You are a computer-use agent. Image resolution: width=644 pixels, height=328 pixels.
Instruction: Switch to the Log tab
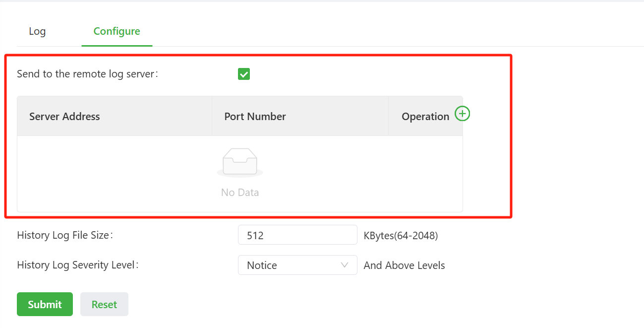click(x=37, y=31)
